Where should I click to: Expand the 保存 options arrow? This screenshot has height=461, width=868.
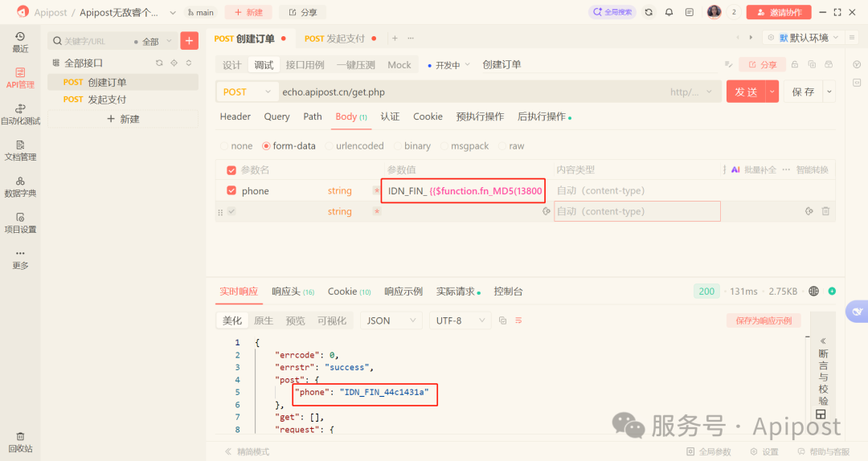[x=829, y=92]
